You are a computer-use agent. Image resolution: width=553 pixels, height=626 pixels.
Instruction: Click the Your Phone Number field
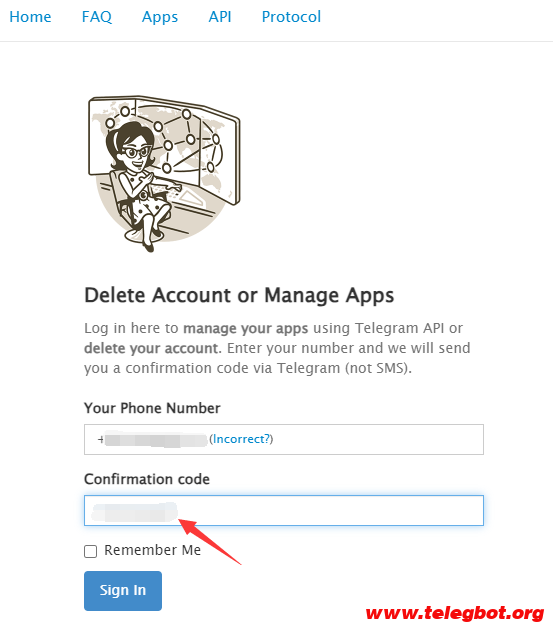pyautogui.click(x=283, y=439)
